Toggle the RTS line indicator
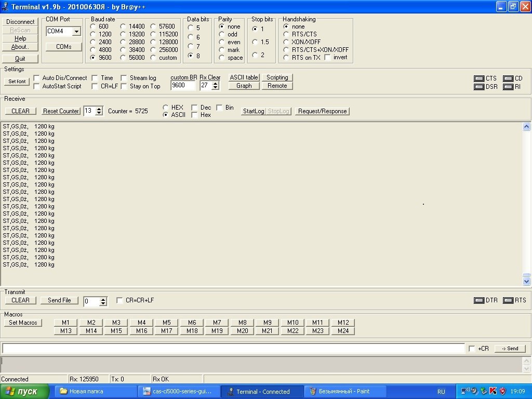This screenshot has height=399, width=532. tap(508, 300)
